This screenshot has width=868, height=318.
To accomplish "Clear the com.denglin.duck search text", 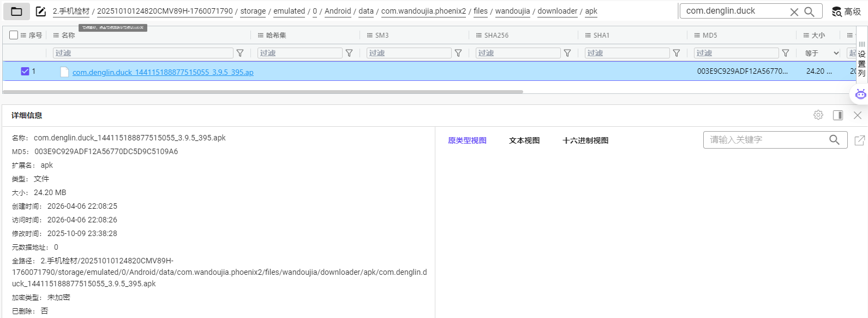I will coord(794,12).
